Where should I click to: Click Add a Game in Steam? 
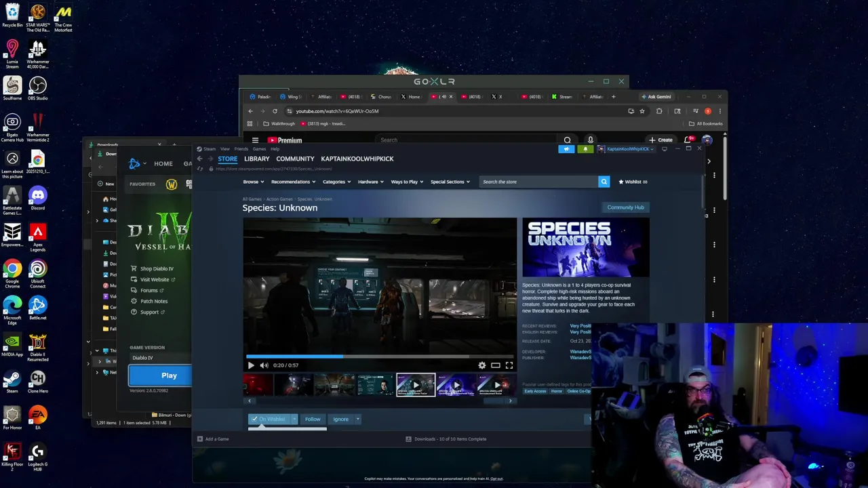coord(213,439)
